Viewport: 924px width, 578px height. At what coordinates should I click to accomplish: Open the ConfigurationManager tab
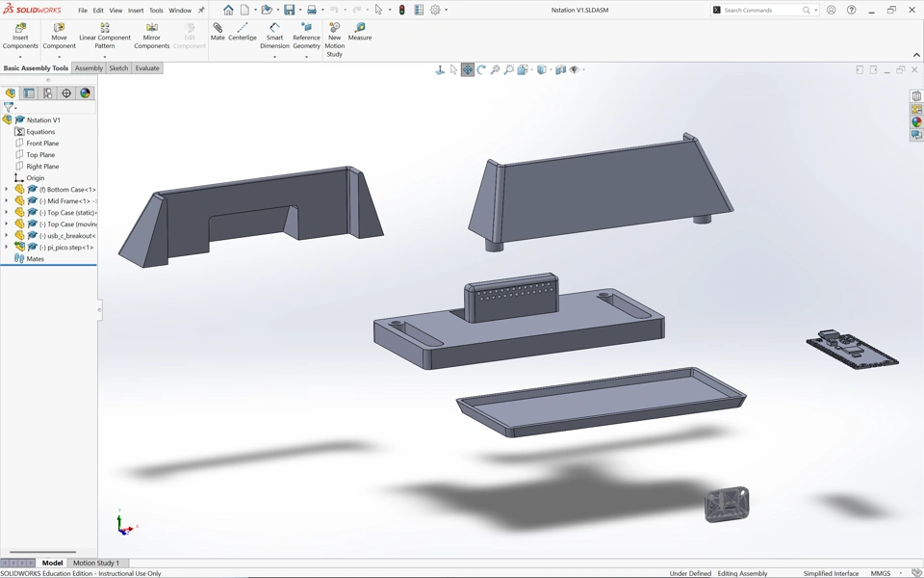[x=48, y=93]
